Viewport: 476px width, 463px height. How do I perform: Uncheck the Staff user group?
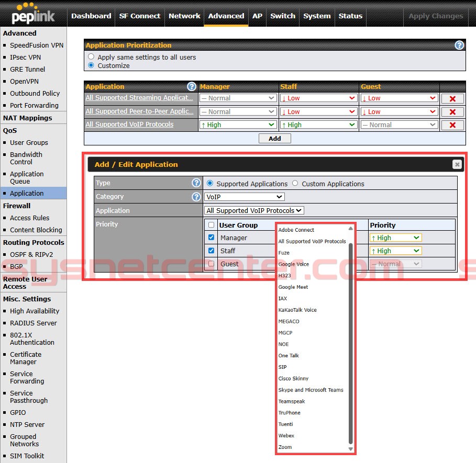pos(211,251)
